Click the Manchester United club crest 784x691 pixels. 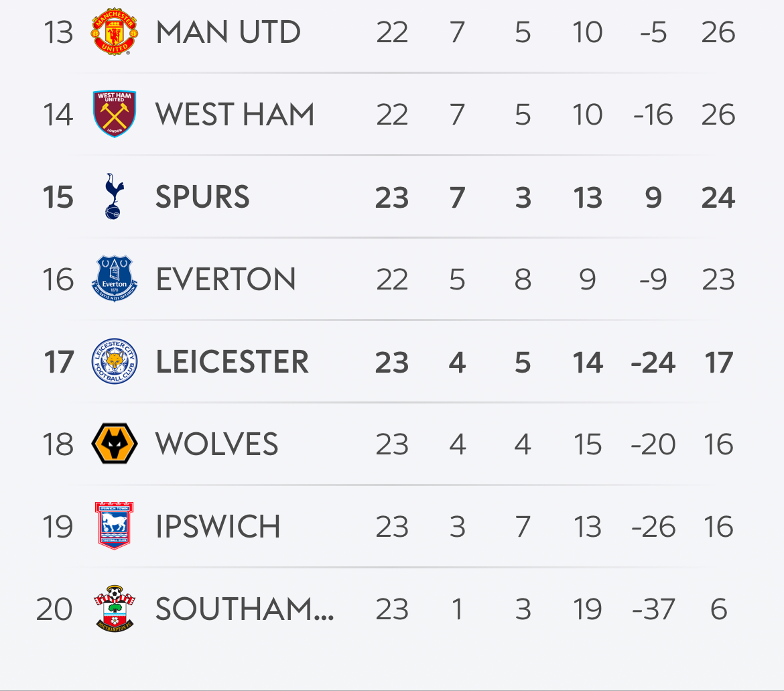point(115,32)
